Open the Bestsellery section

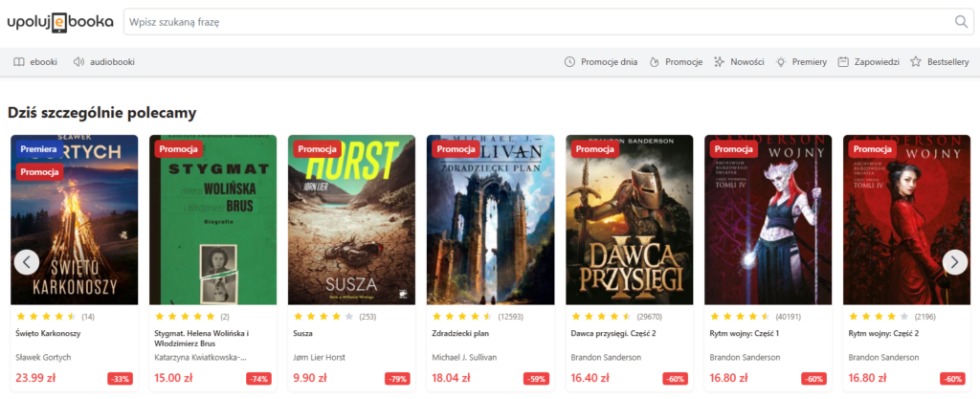[940, 62]
